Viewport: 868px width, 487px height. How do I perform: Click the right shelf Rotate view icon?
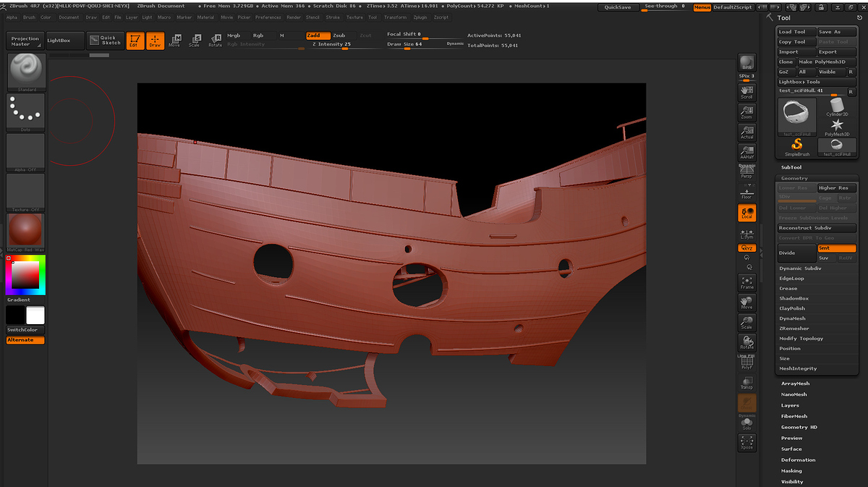tap(746, 343)
